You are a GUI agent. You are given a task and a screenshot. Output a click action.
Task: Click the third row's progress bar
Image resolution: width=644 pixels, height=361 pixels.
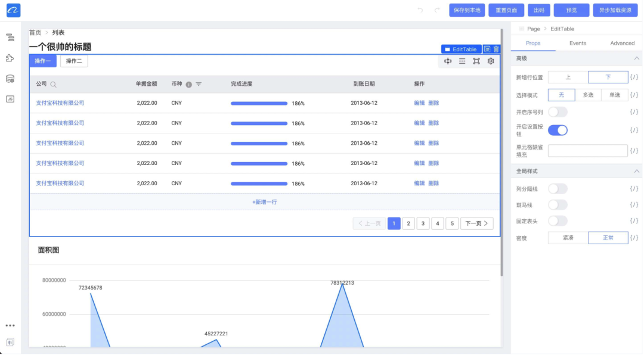[259, 144]
